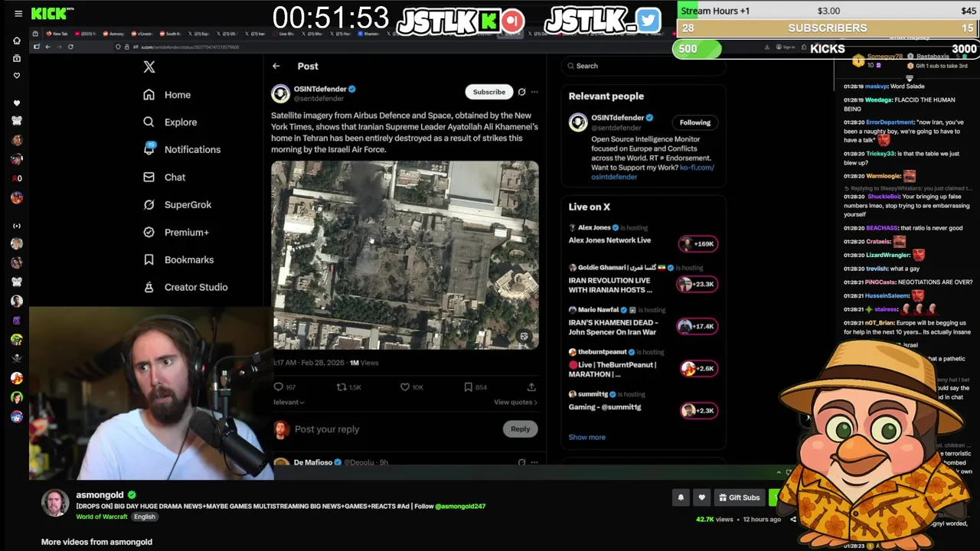Open the satellite imagery photo
This screenshot has width=980, height=551.
coord(405,256)
